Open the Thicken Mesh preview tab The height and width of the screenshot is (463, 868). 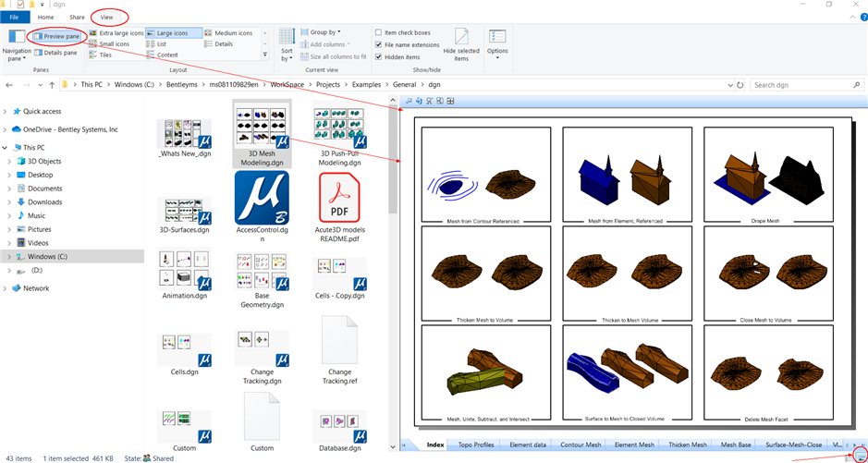point(688,445)
